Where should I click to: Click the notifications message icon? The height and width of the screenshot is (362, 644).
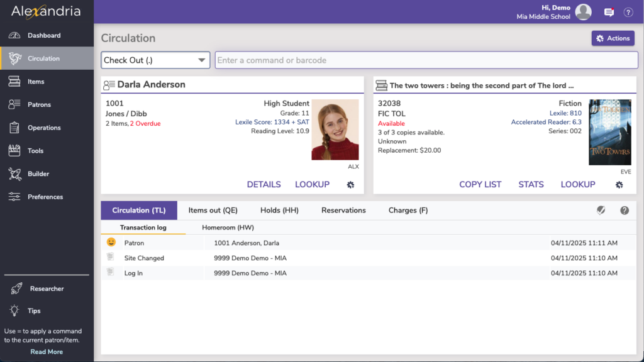point(609,12)
